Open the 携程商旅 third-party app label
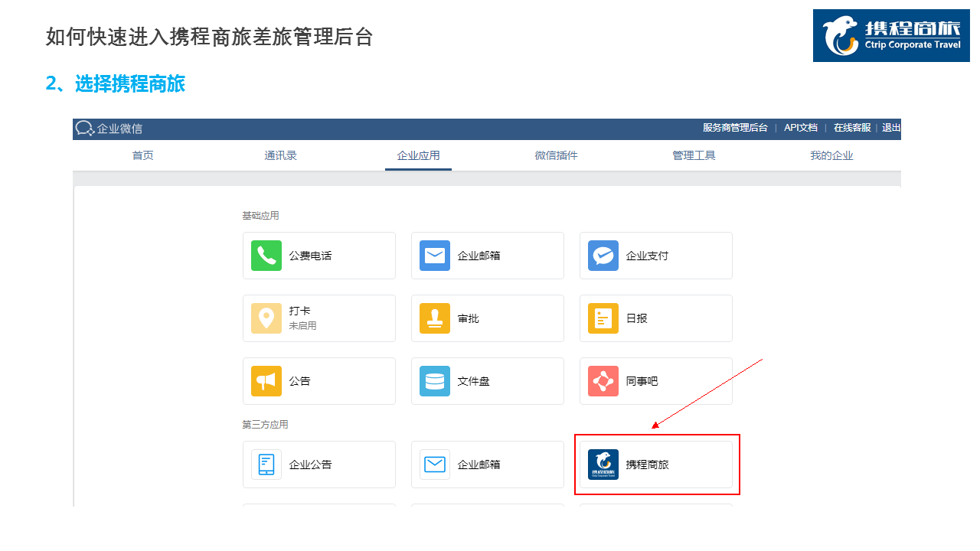The width and height of the screenshot is (980, 551). click(x=648, y=465)
